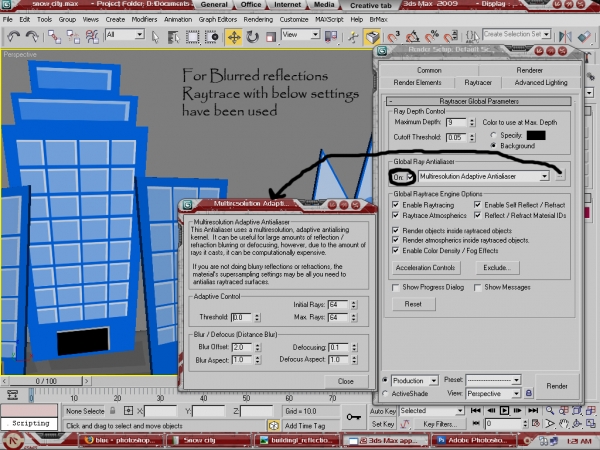The image size is (600, 450).
Task: Toggle Enable Raytracing checkbox
Action: pyautogui.click(x=396, y=205)
